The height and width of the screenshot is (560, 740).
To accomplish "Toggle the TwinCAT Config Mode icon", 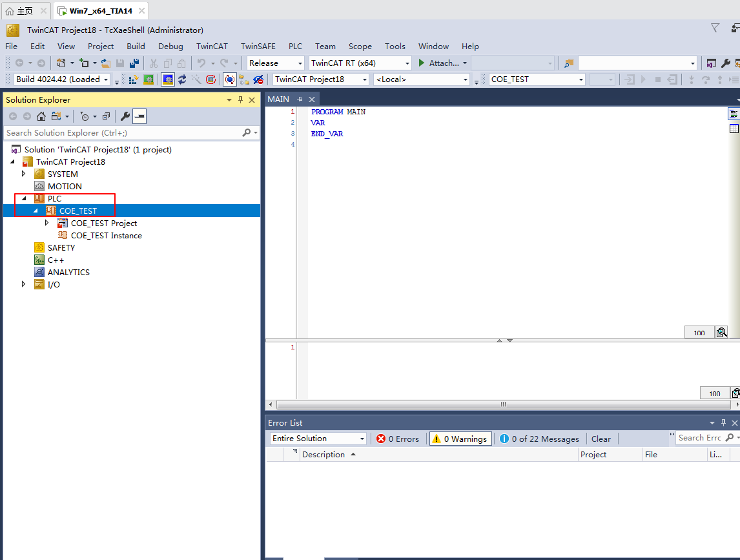I will click(x=167, y=79).
